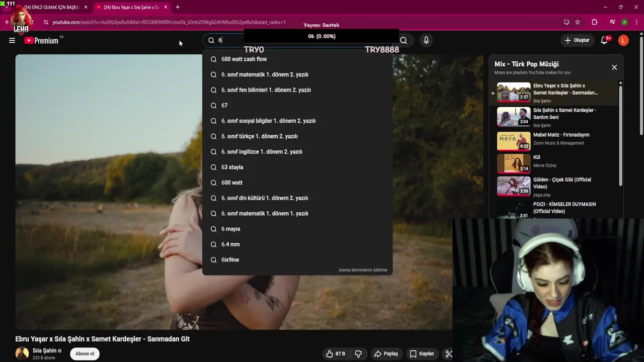Save the video with Kaydet
This screenshot has width=644, height=362.
422,354
